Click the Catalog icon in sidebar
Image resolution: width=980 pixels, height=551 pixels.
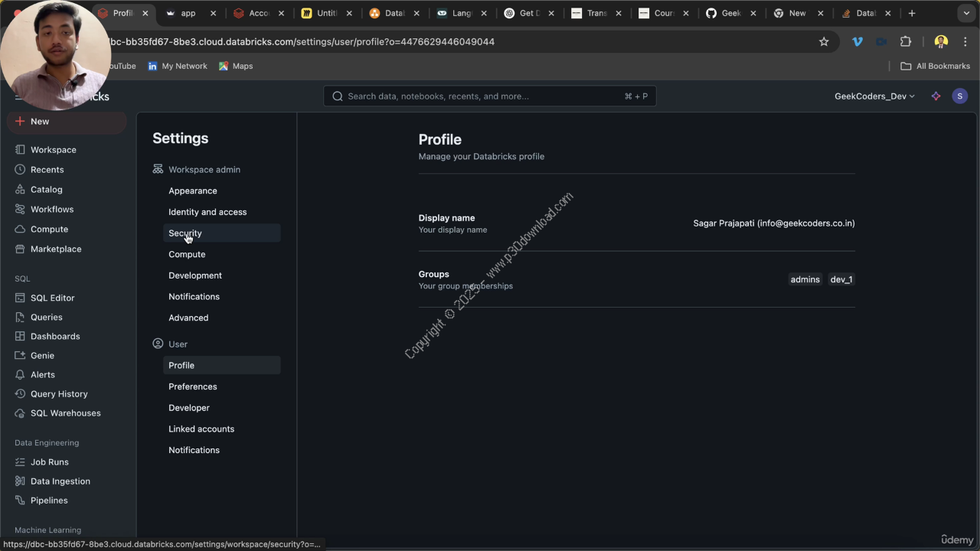point(20,190)
